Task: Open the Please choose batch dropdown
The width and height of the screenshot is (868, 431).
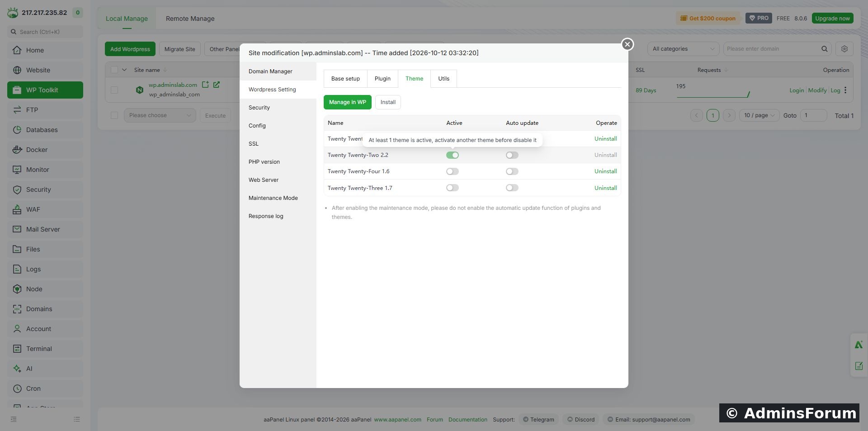Action: pyautogui.click(x=160, y=115)
